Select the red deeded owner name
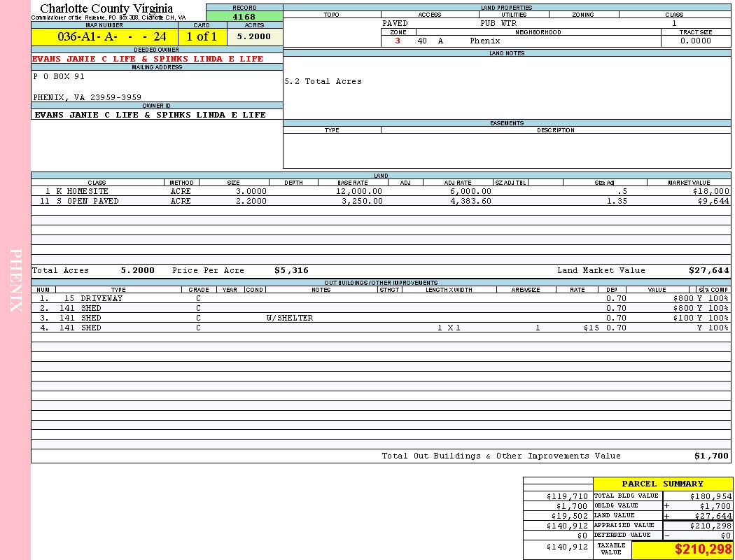Screen dimensions: 735x560 click(148, 59)
